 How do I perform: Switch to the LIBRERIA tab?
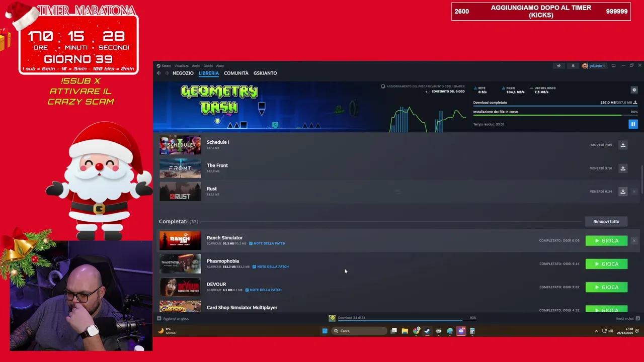pos(209,73)
